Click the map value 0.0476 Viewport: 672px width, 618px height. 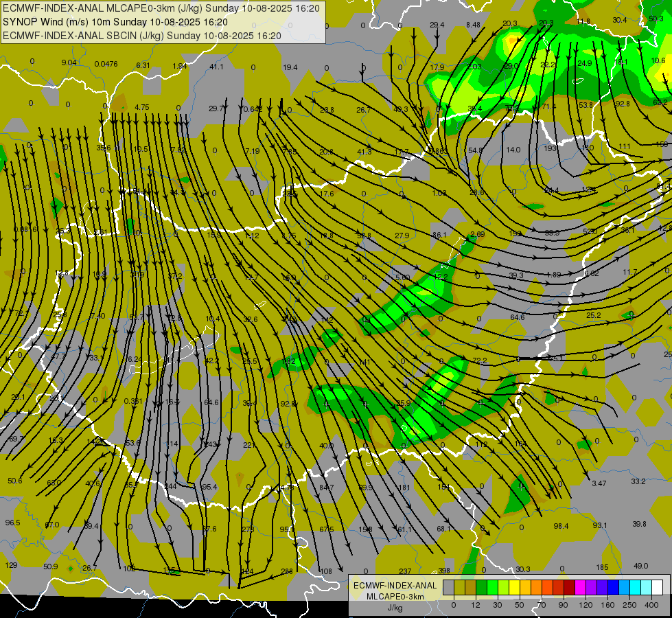pos(106,65)
